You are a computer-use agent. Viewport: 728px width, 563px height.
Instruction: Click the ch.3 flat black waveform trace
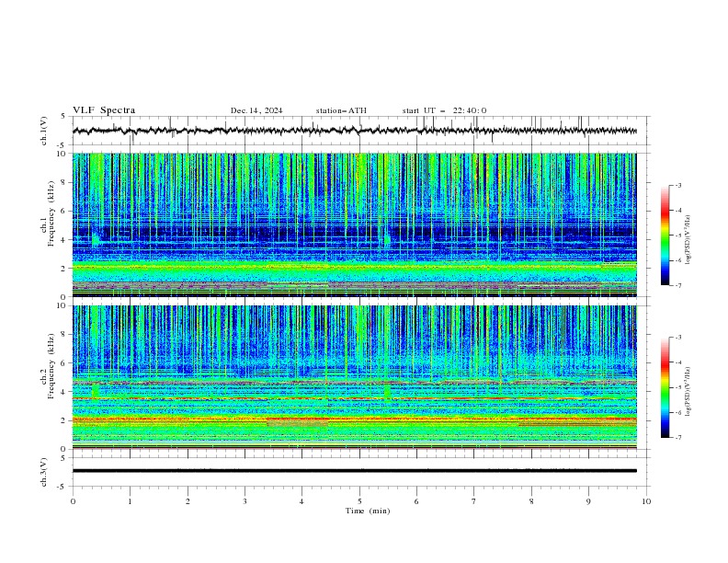click(x=354, y=471)
